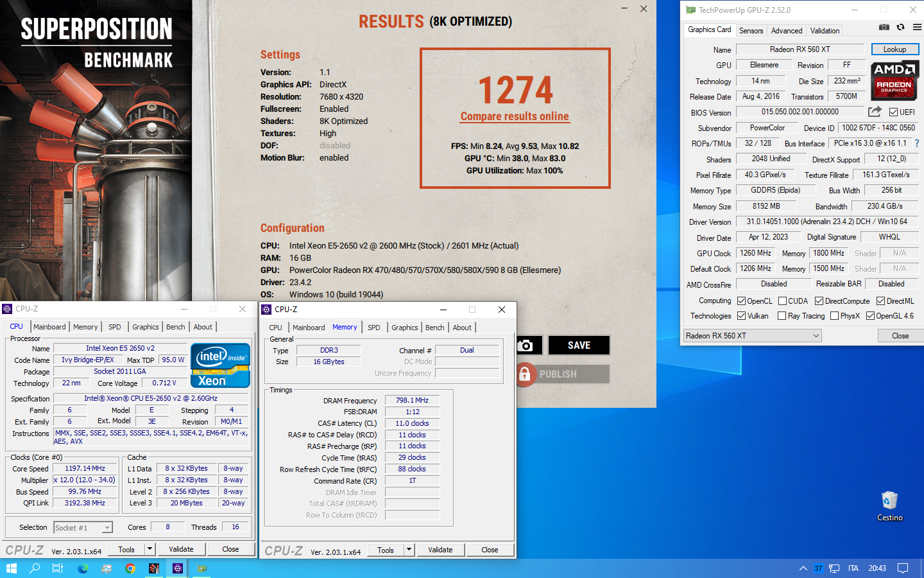Click the AMD Radeon Graphics logo
The width and height of the screenshot is (924, 578).
point(894,80)
